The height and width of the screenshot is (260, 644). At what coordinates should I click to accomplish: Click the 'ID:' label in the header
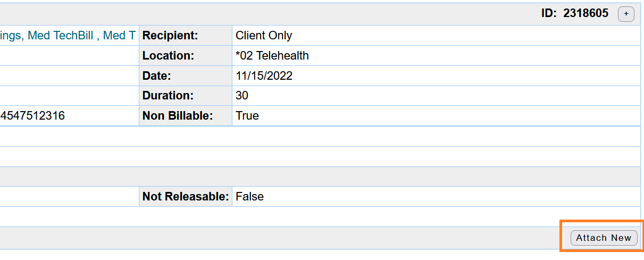[x=549, y=14]
